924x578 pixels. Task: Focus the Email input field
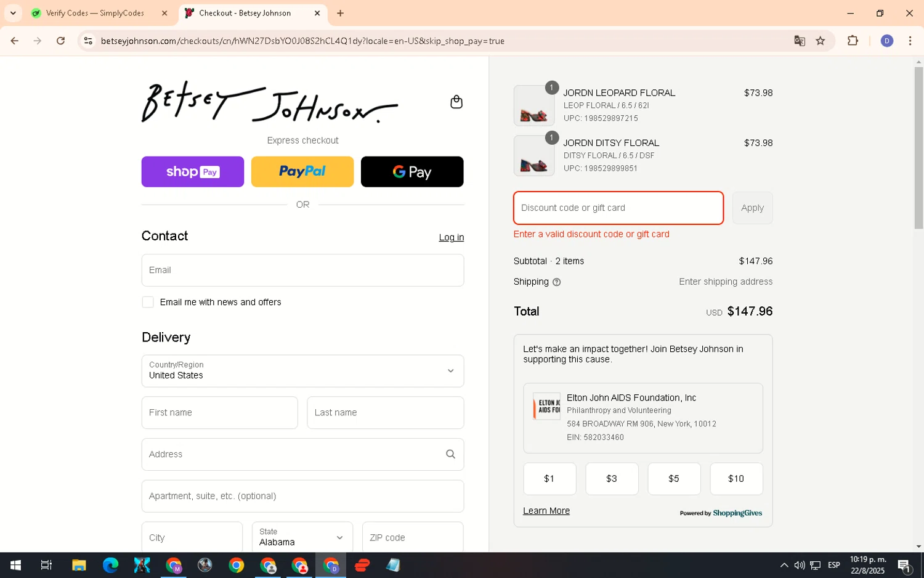pos(302,270)
